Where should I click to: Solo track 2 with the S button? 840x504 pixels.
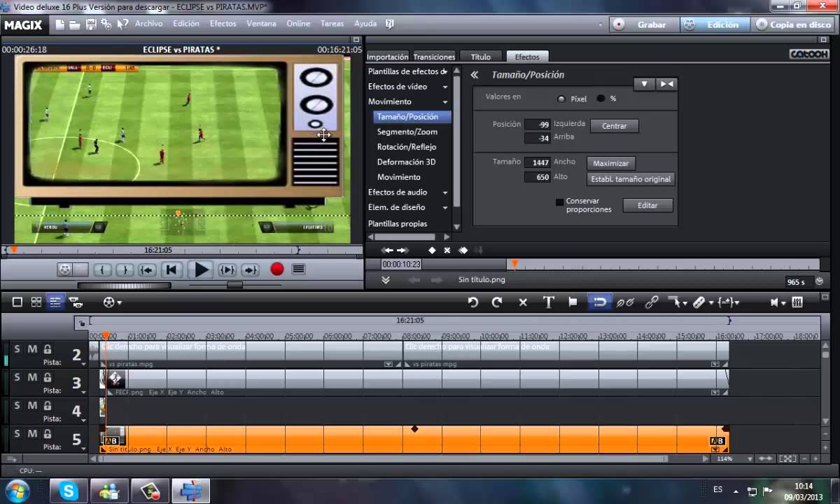[17, 349]
